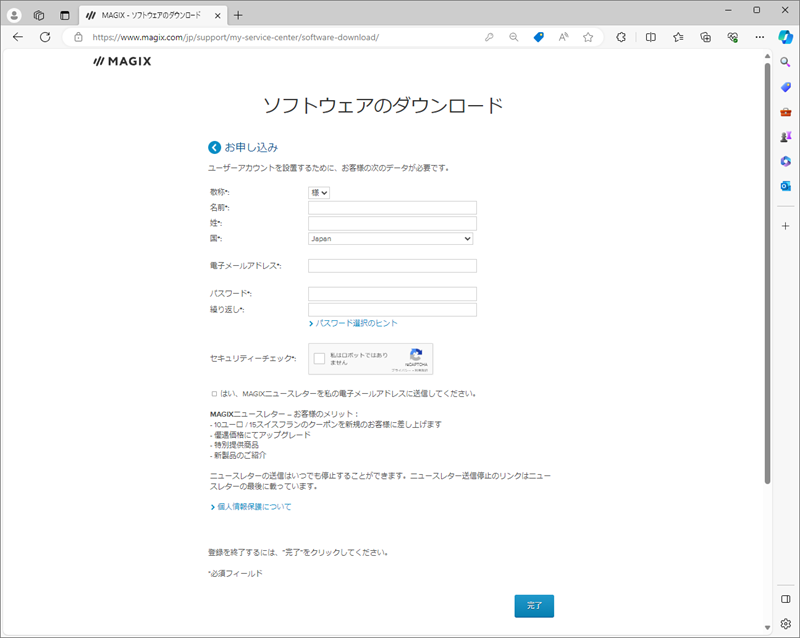Click the 姓 last name field
This screenshot has height=638, width=800.
click(x=392, y=223)
